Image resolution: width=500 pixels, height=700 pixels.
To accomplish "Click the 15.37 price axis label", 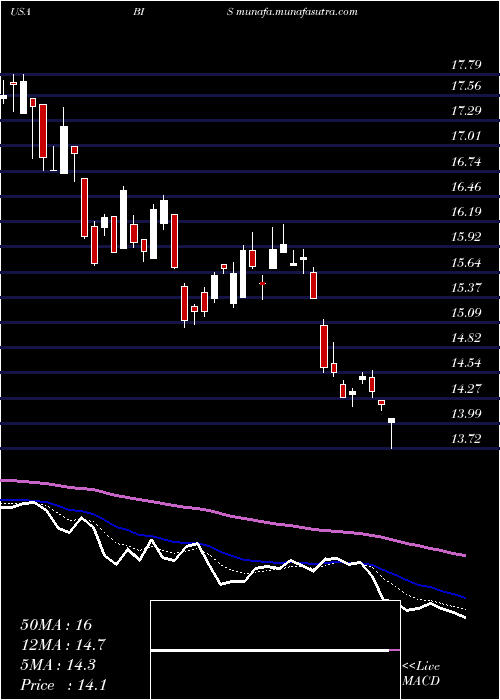I will click(466, 288).
